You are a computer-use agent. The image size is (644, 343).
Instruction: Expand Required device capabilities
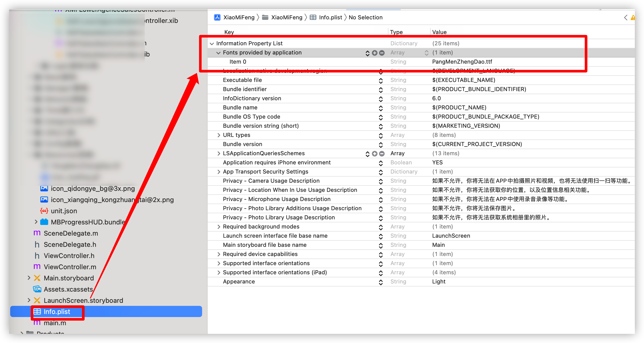tap(219, 254)
